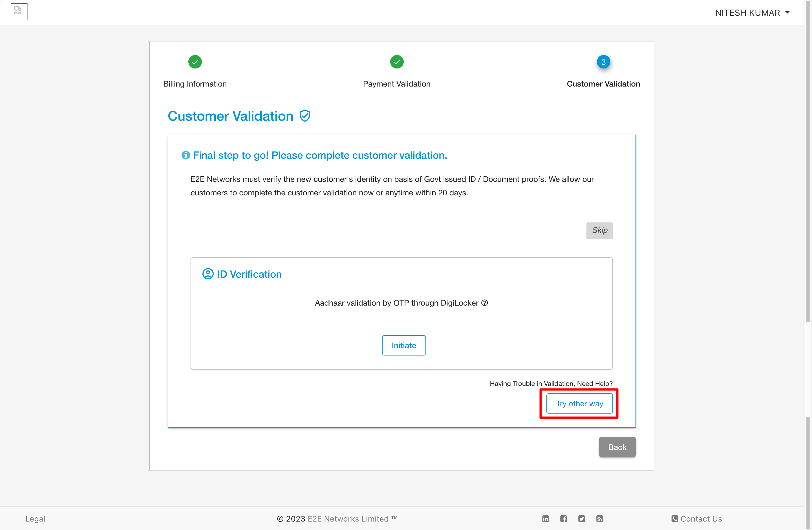Click the Try other way button
This screenshot has height=530, width=812.
tap(579, 403)
